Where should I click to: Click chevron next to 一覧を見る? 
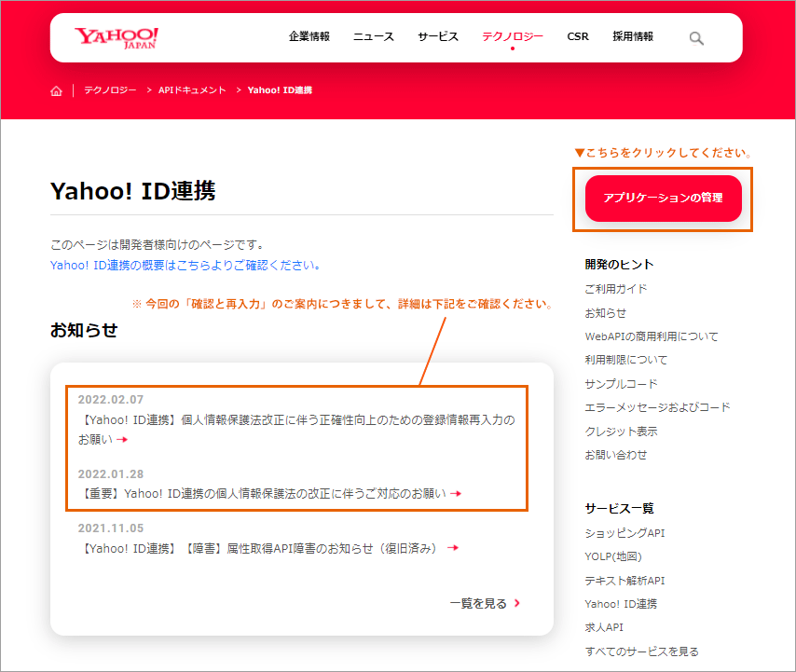point(516,603)
